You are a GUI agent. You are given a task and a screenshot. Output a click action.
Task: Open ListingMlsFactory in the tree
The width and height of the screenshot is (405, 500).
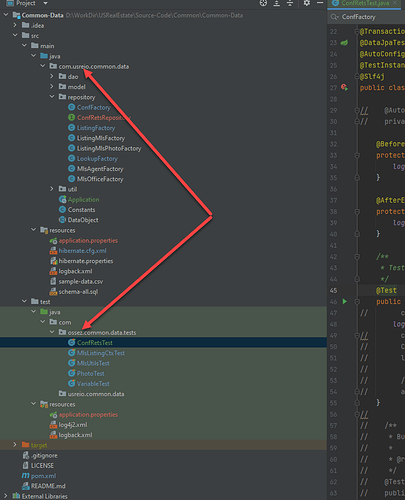(x=101, y=138)
